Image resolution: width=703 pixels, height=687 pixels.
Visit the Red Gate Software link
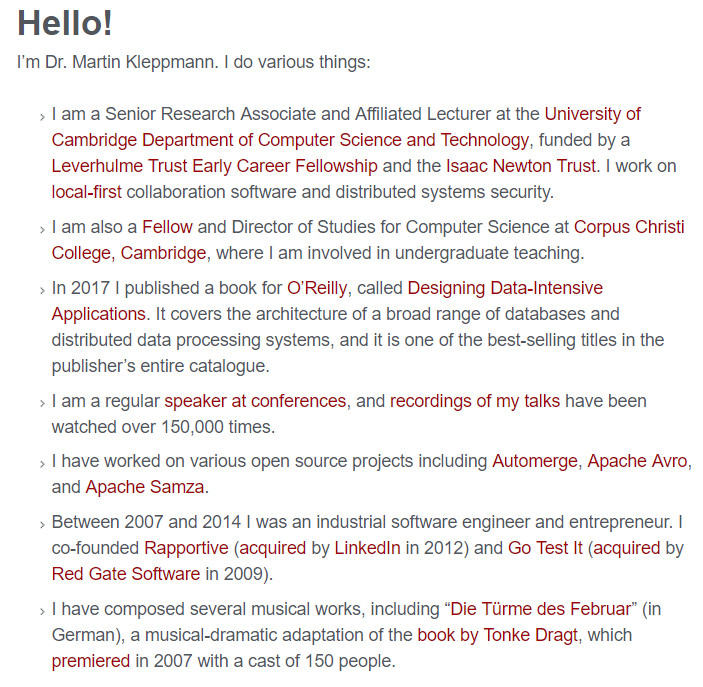point(126,574)
